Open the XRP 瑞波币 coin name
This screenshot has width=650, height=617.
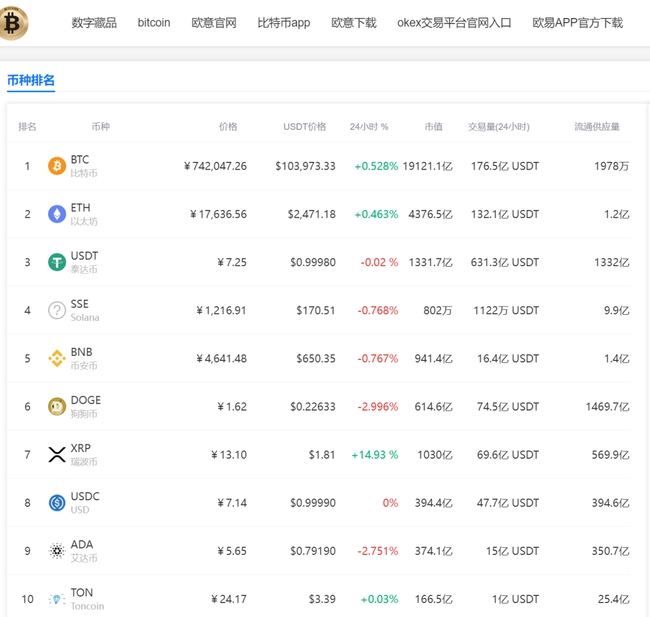click(x=84, y=454)
